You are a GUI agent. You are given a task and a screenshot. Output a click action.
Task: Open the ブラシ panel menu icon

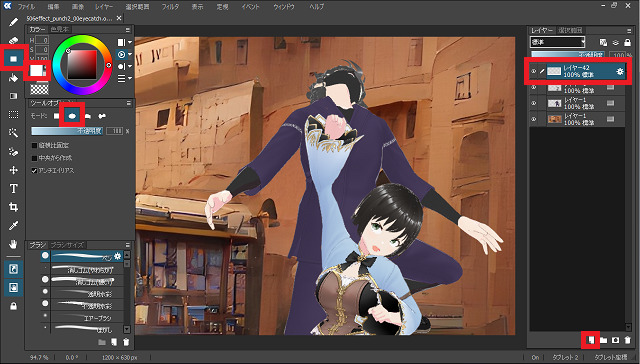tap(128, 245)
